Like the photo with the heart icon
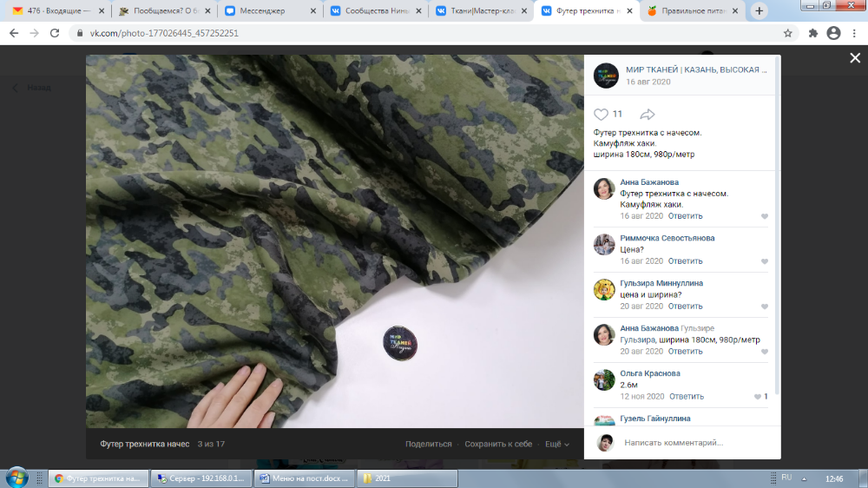The height and width of the screenshot is (488, 868). [601, 114]
